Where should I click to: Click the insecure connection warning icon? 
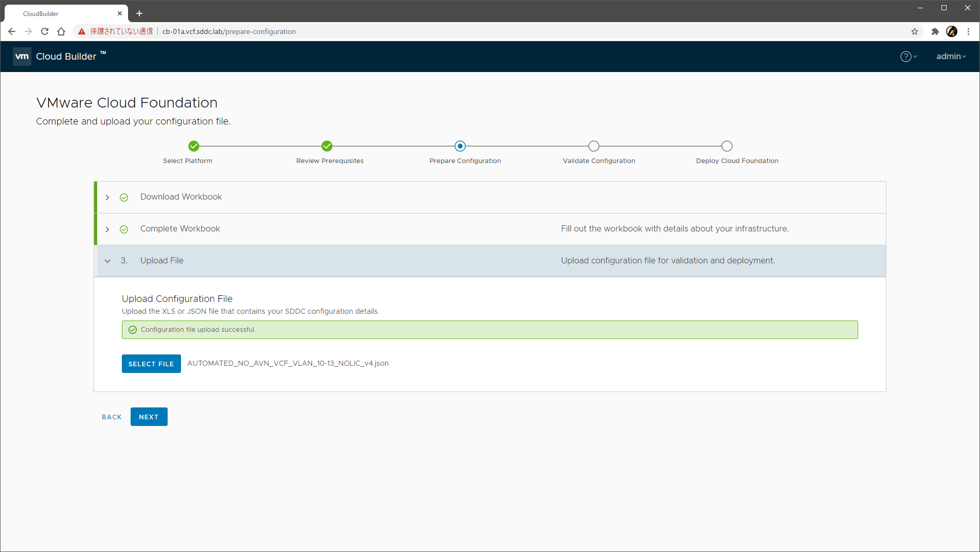point(82,31)
